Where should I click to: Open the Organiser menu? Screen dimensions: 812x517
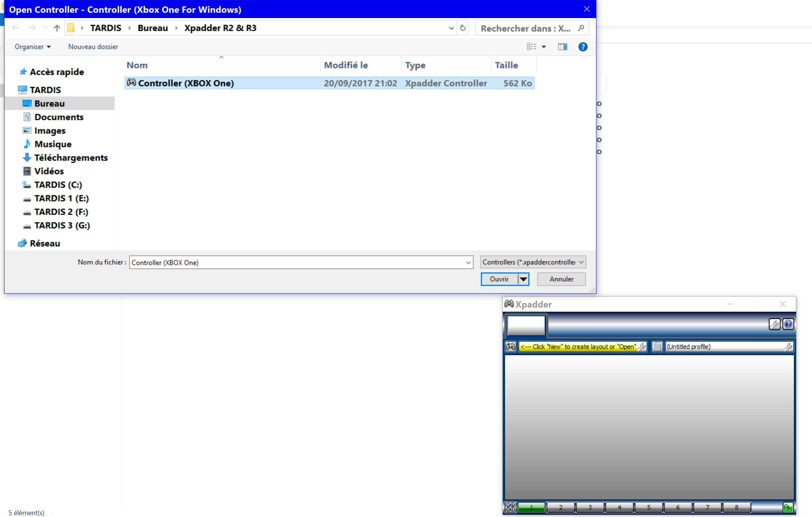pyautogui.click(x=33, y=47)
